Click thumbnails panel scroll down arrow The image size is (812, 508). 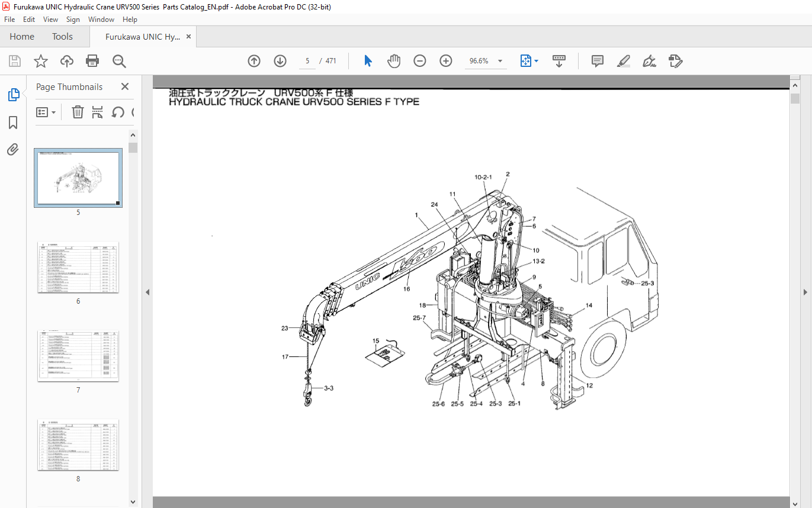pos(133,502)
